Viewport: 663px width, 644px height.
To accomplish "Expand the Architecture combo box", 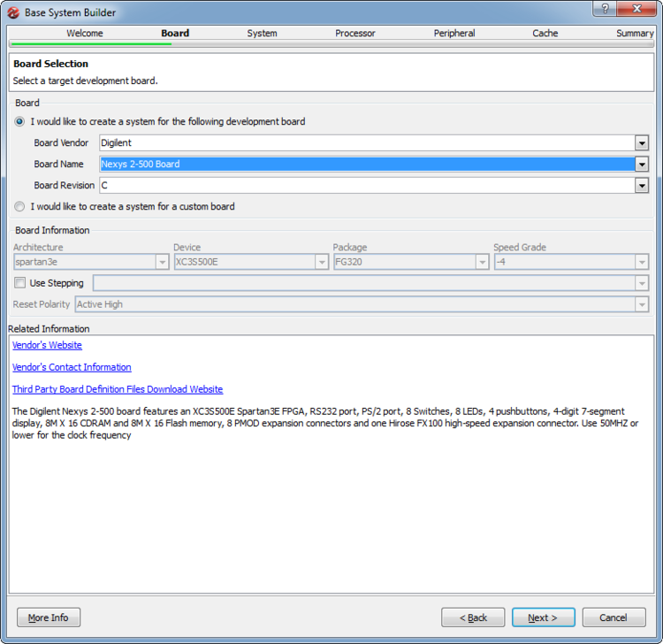I will 162,262.
